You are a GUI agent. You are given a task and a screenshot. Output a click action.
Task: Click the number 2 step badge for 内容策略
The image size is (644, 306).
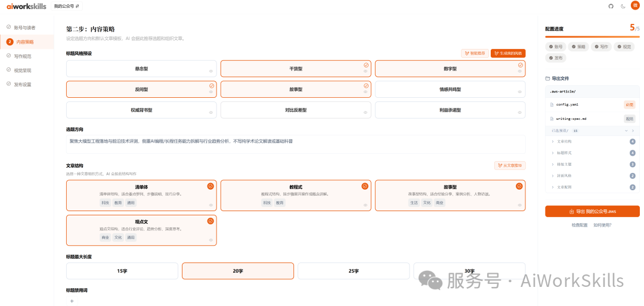10,42
